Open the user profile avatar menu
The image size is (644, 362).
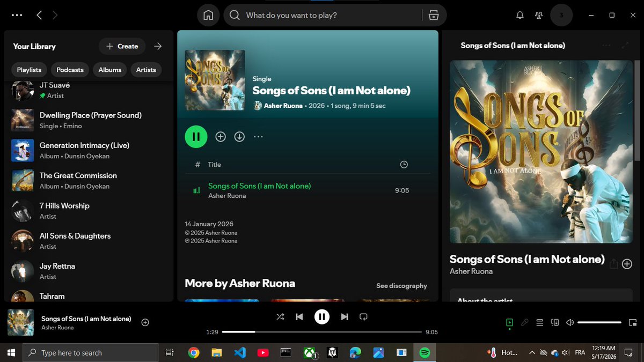pyautogui.click(x=561, y=15)
